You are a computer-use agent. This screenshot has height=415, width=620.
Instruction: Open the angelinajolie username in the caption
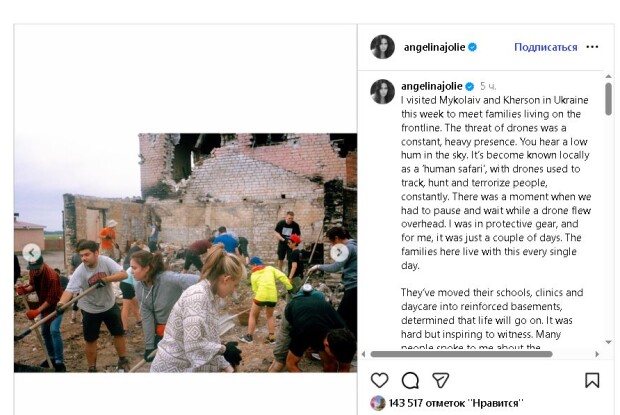(434, 86)
